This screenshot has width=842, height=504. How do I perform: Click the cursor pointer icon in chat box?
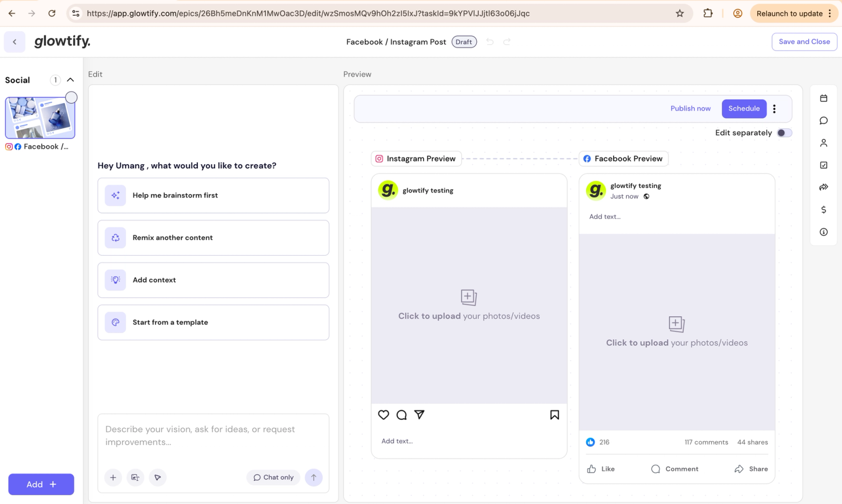[158, 478]
